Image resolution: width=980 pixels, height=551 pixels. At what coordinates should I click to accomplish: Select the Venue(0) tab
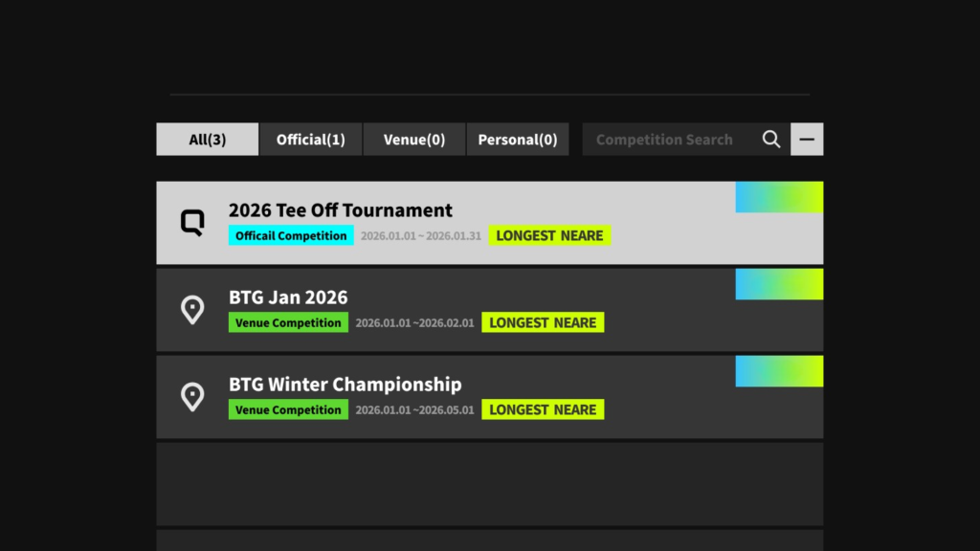pos(414,140)
